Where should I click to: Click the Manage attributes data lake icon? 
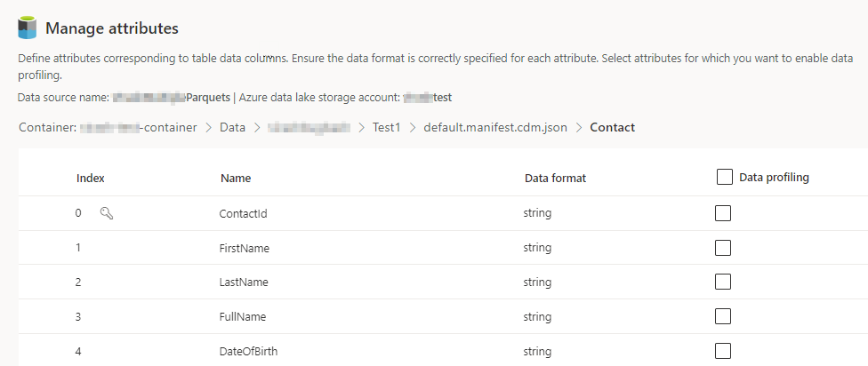pos(28,28)
